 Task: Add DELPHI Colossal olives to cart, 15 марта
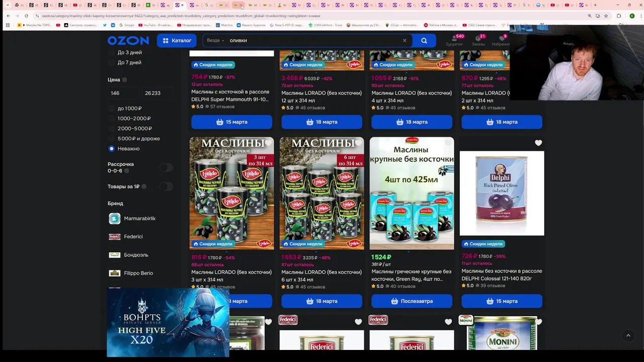coord(502,301)
